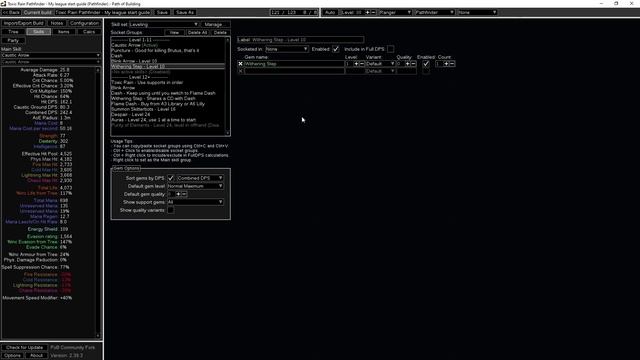Screen dimensions: 640x360
Task: Click the New socket group button
Action: click(x=174, y=32)
